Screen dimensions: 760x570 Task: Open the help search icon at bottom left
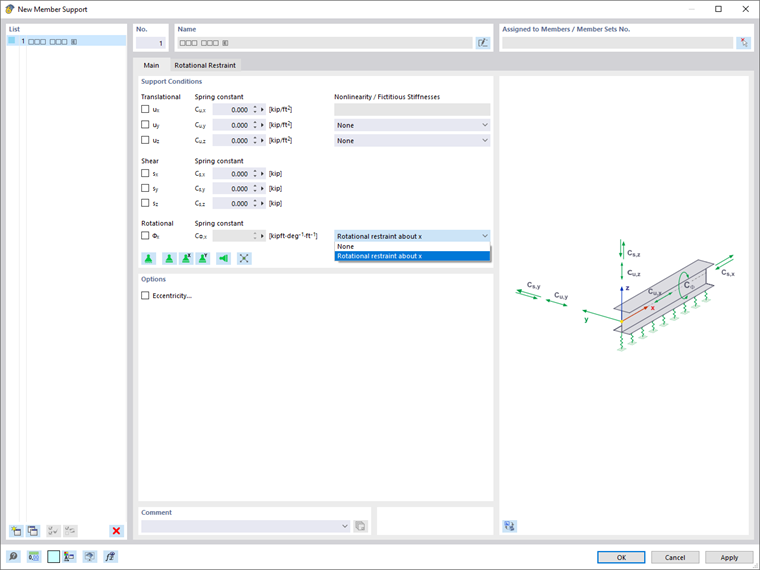click(13, 556)
